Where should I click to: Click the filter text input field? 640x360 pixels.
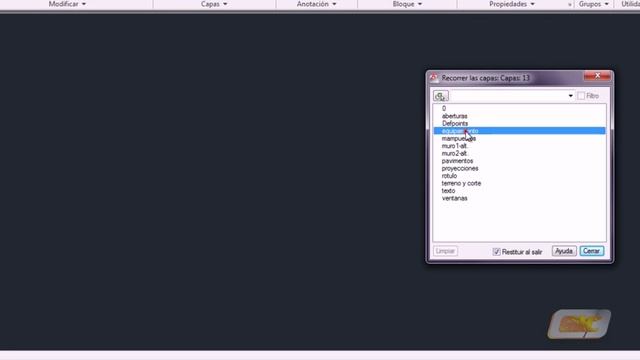click(508, 96)
